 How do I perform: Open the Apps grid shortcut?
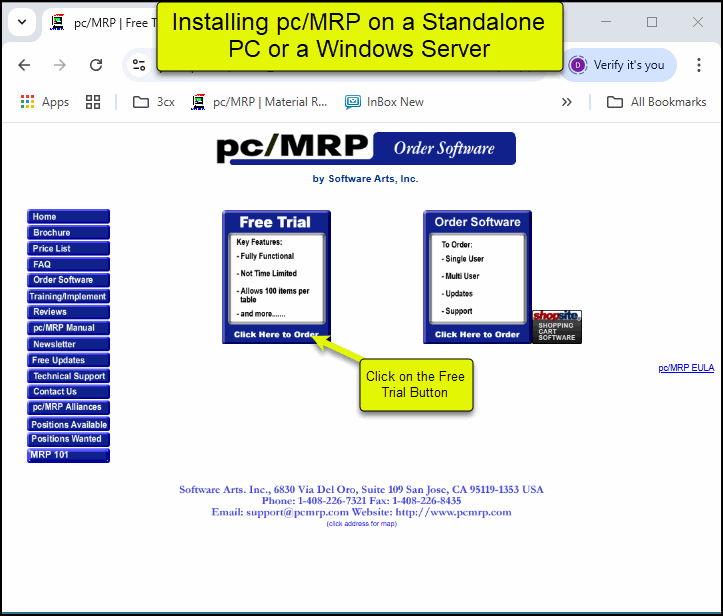(45, 102)
